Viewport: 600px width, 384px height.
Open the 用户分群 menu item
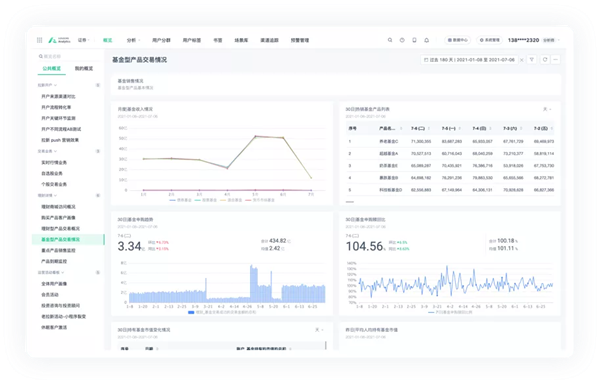coord(161,40)
